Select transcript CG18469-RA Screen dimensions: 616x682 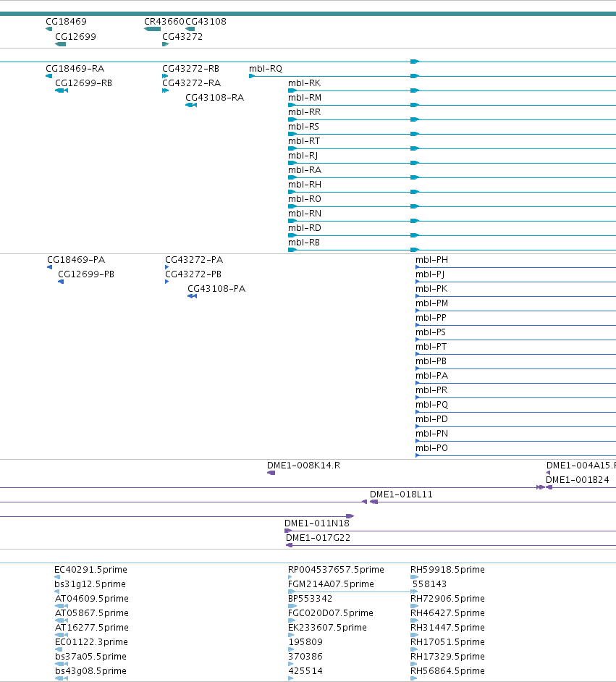pos(75,68)
